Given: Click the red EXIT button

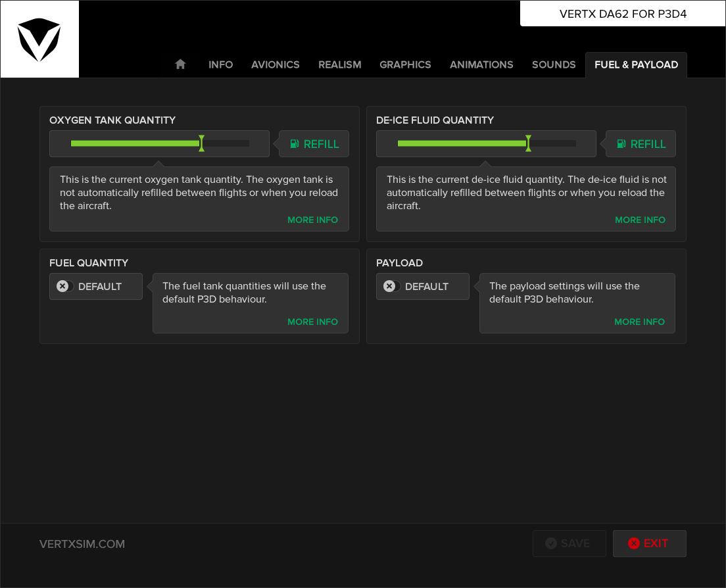Looking at the screenshot, I should (649, 543).
